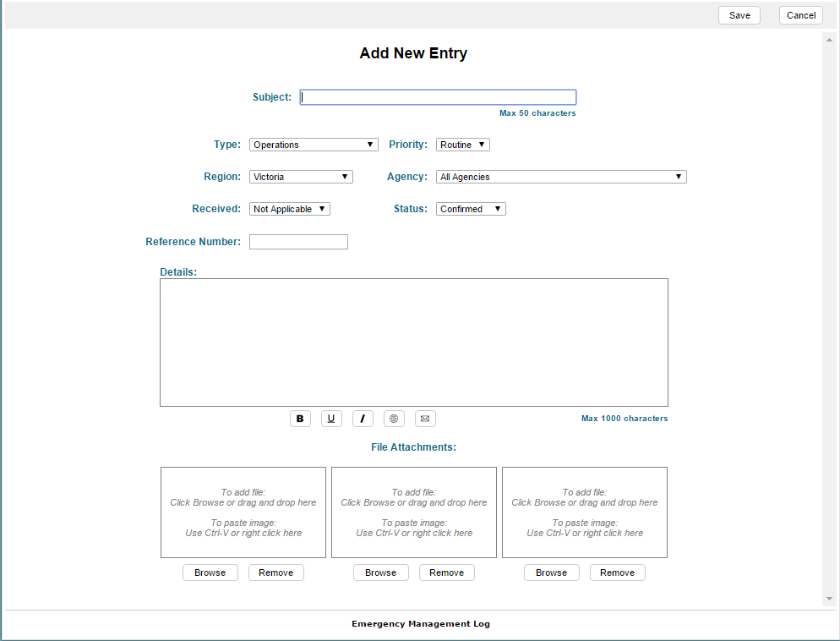This screenshot has width=840, height=641.
Task: Focus the Subject text field
Action: click(438, 97)
